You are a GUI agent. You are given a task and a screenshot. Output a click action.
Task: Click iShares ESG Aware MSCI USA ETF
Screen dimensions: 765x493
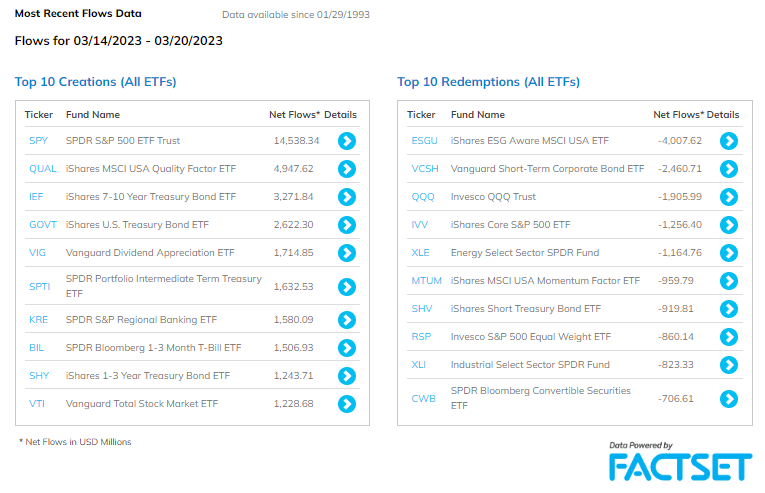[x=530, y=141]
